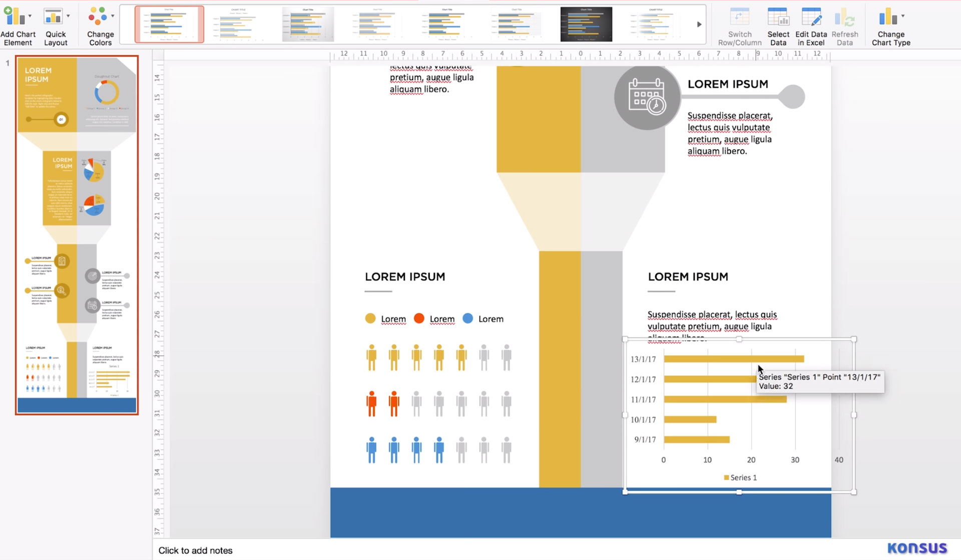Click the dark bar chart layout thumbnail
The height and width of the screenshot is (560, 961).
pyautogui.click(x=585, y=24)
